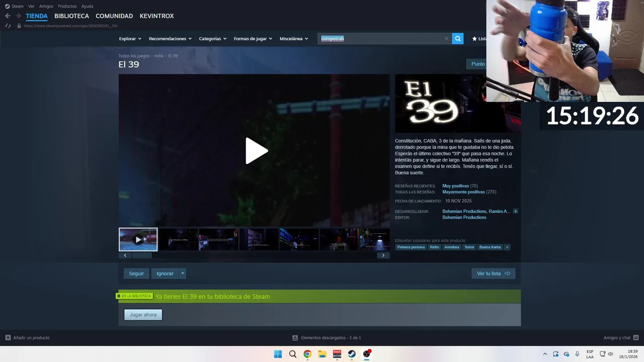Click the thumbnail strip right arrow
644x362 pixels.
[x=383, y=255]
